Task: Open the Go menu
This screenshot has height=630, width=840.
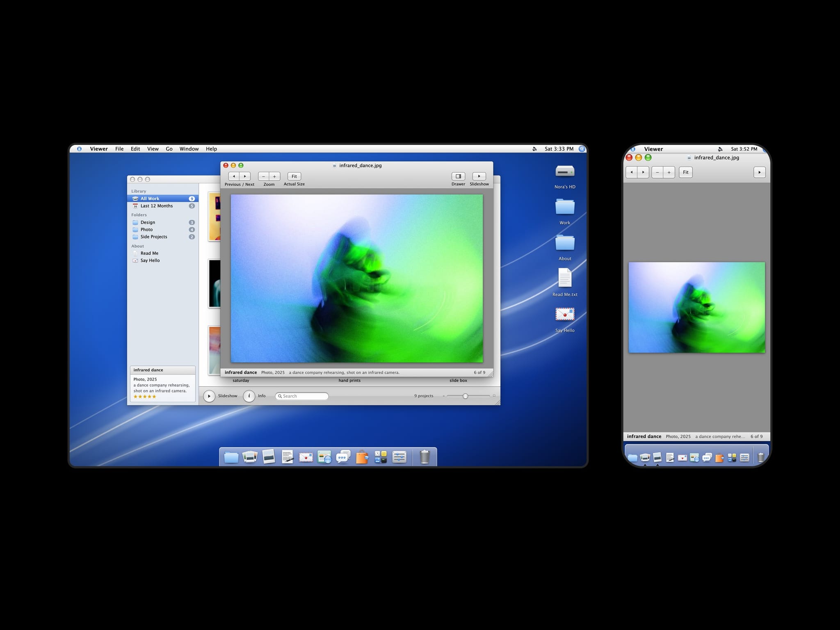Action: pyautogui.click(x=169, y=149)
